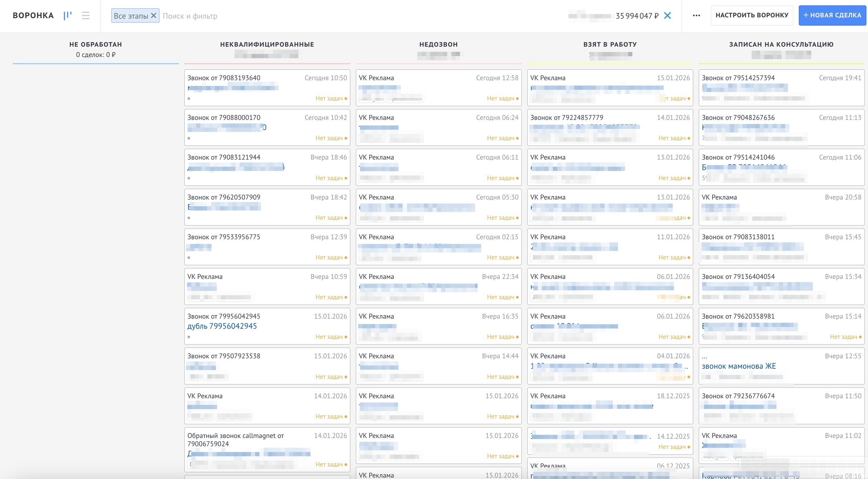Click "Нет задач" on Звонок от 79088000170 card

point(329,138)
